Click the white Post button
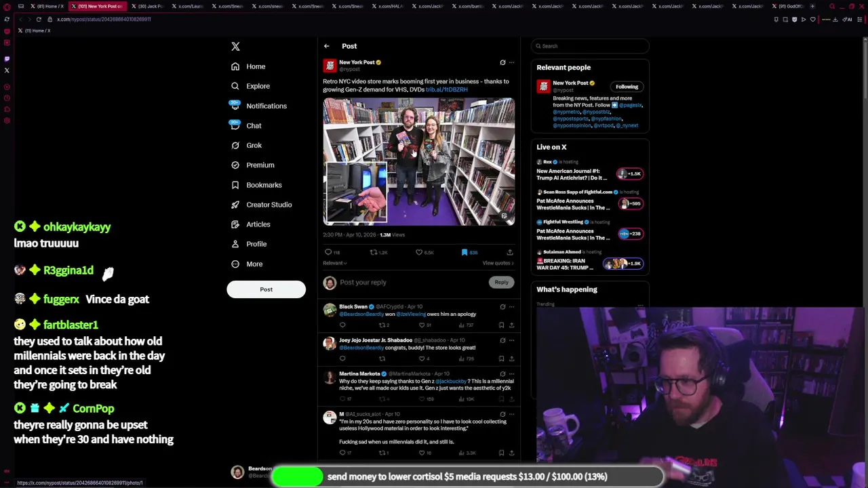 click(266, 289)
